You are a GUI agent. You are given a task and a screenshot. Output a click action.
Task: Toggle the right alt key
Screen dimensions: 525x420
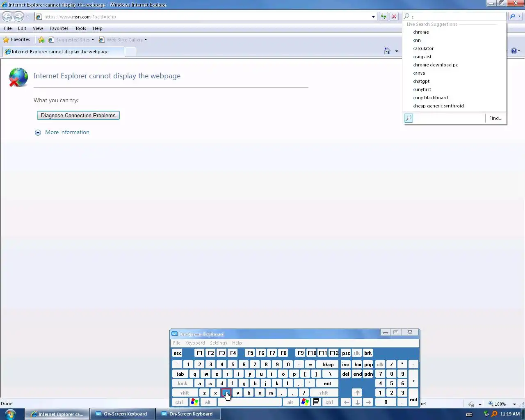pos(290,402)
